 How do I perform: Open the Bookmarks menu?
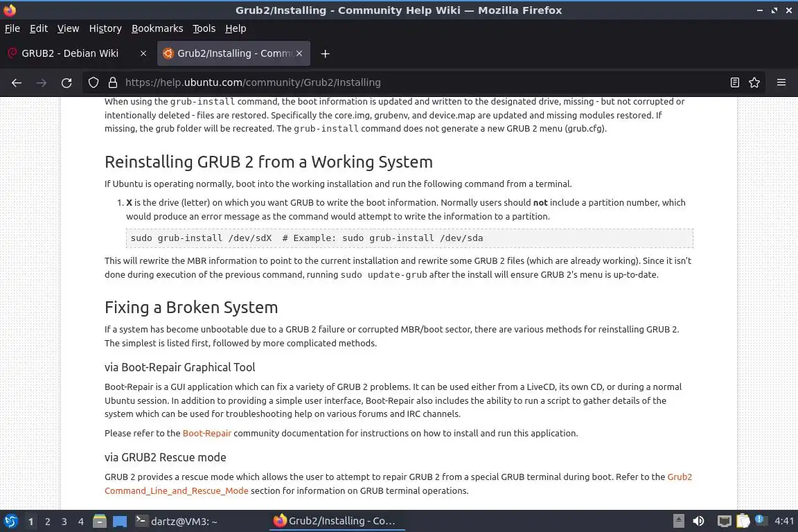click(x=157, y=28)
